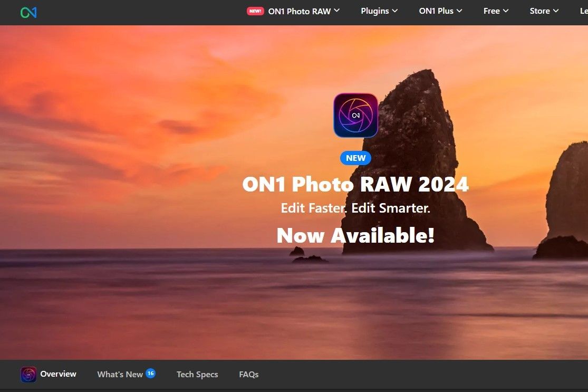588x392 pixels.
Task: Click the 16 badge next to What's New
Action: point(151,373)
